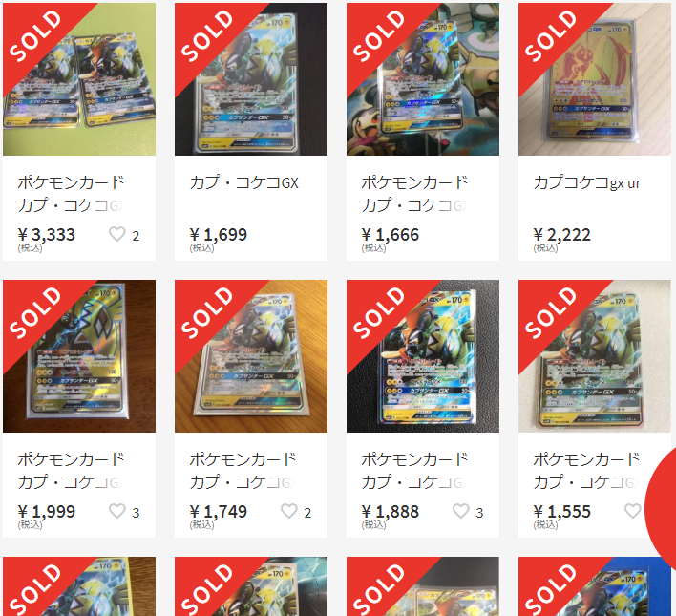676x616 pixels.
Task: Select the ¥2,222 price label
Action: pos(561,235)
